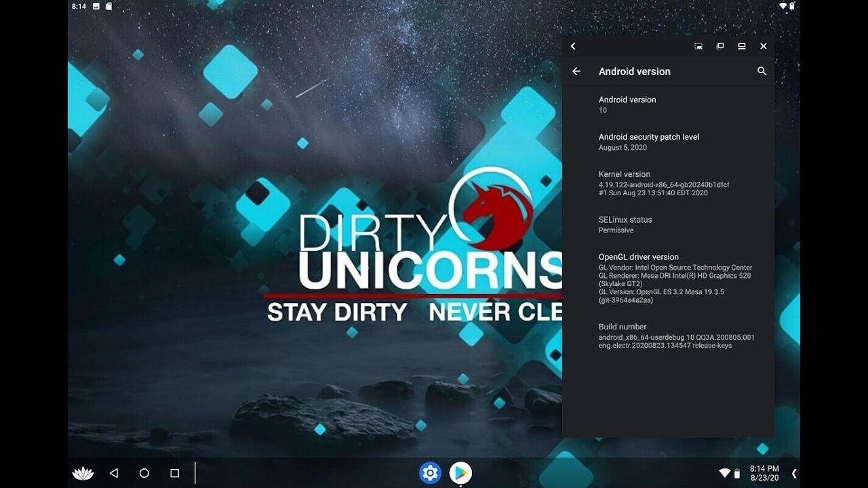Close the floating settings window
868x488 pixels.
tap(764, 46)
